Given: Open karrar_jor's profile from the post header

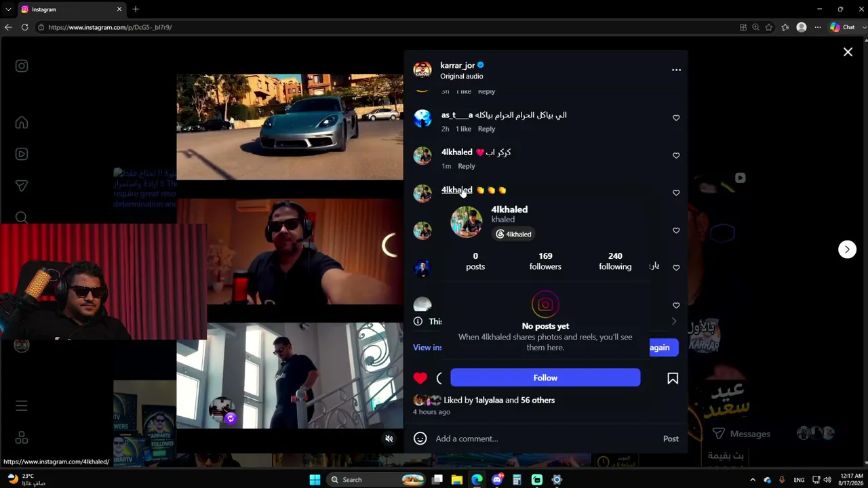Looking at the screenshot, I should 457,66.
